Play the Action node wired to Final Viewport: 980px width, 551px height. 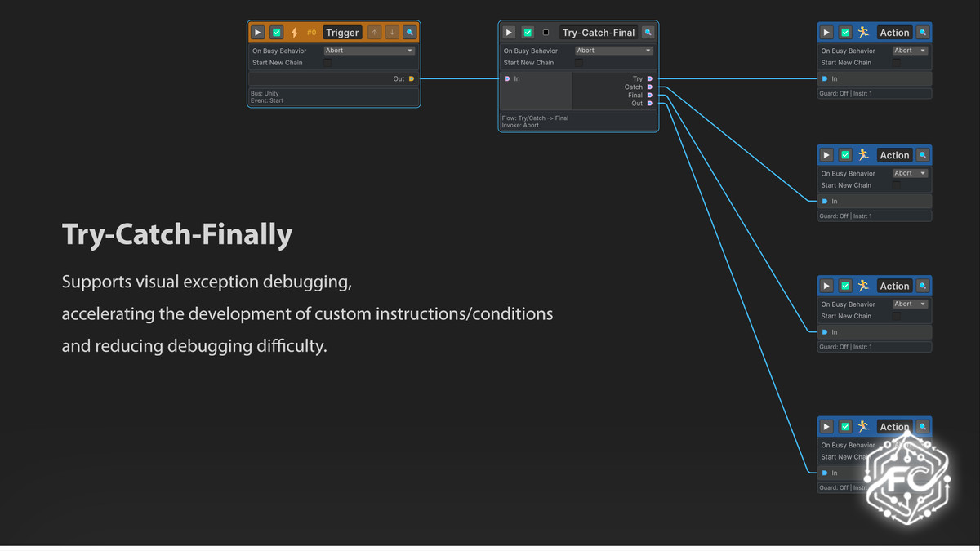pyautogui.click(x=826, y=286)
